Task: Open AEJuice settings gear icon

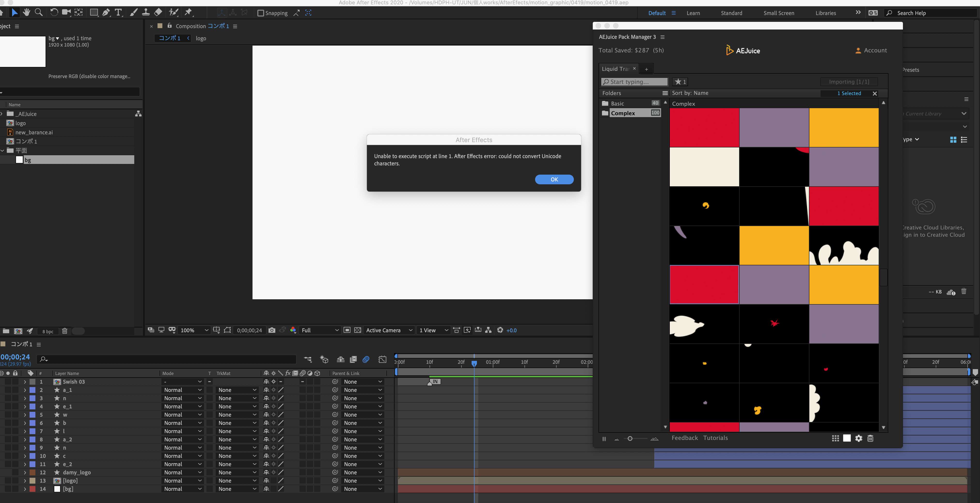Action: [x=859, y=438]
